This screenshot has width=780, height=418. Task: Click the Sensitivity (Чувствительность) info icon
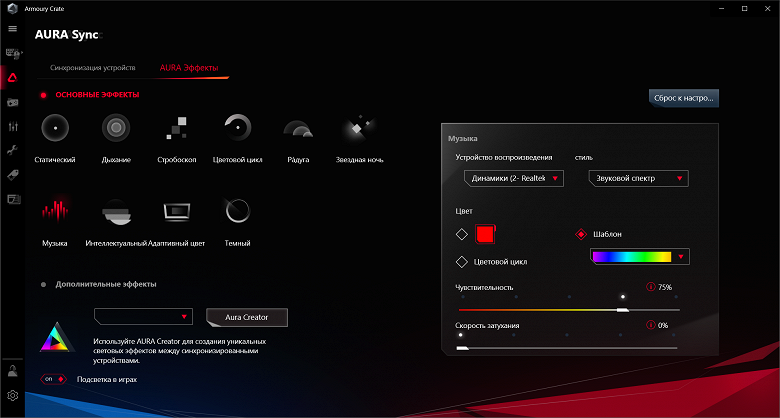pyautogui.click(x=650, y=287)
